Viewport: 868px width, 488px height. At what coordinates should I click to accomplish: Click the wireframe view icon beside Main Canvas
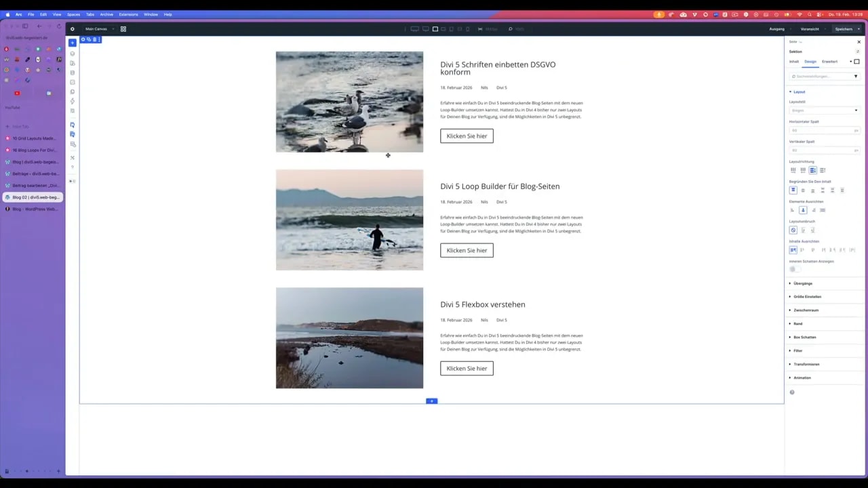point(123,29)
